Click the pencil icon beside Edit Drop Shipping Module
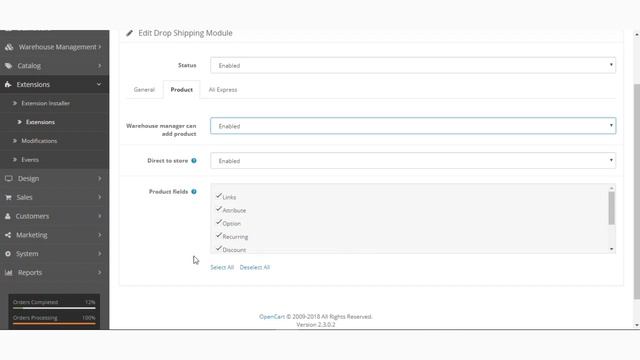Screen dimensions: 640x360 (x=129, y=33)
